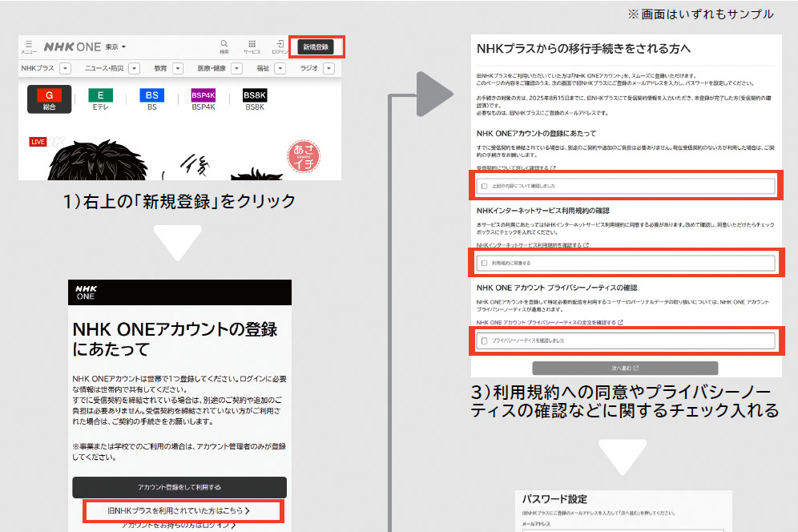Open the 東京 region selector
The image size is (798, 532).
click(116, 47)
